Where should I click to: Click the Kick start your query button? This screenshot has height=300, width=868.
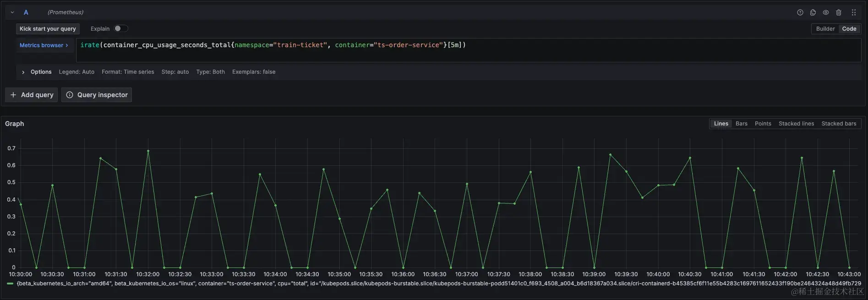click(48, 29)
